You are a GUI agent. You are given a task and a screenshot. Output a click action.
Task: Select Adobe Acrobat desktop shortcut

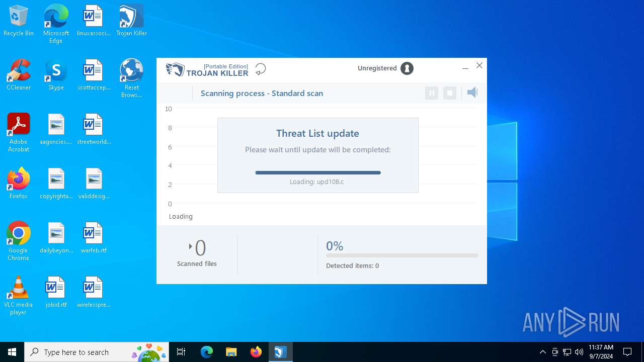coord(19,133)
